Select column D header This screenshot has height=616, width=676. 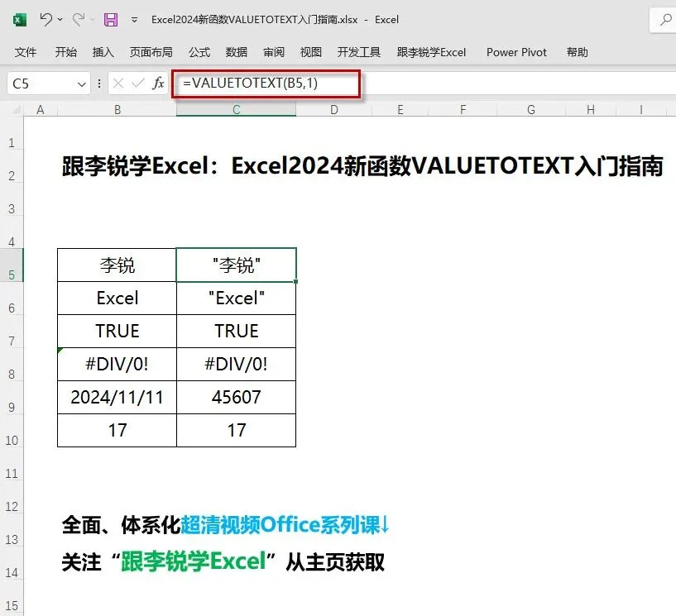[334, 110]
